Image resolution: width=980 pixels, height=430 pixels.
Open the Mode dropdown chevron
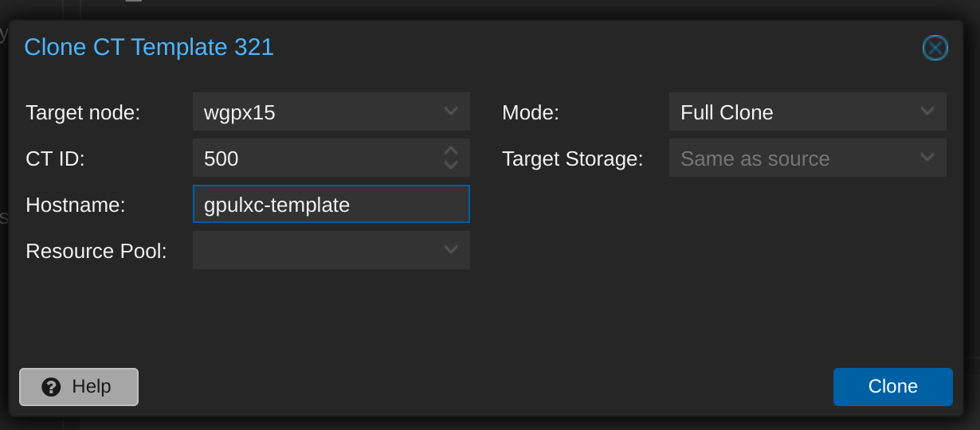(x=927, y=111)
